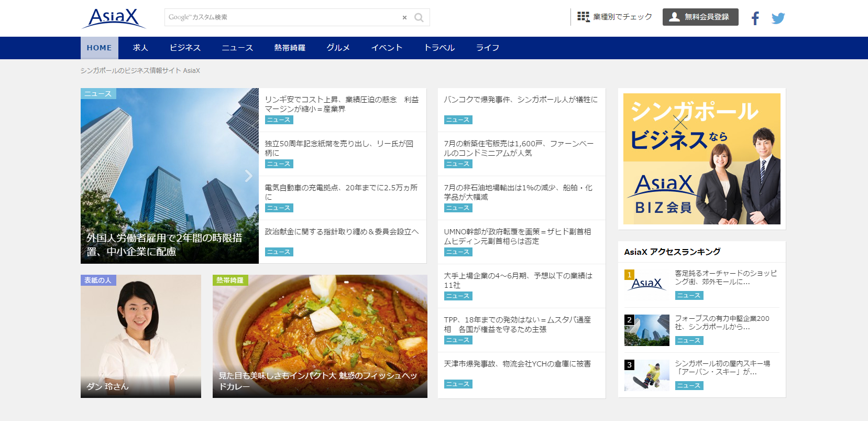Click the TPP、18年までの発効はない headline
Screen dimensions: 868x421
click(517, 324)
